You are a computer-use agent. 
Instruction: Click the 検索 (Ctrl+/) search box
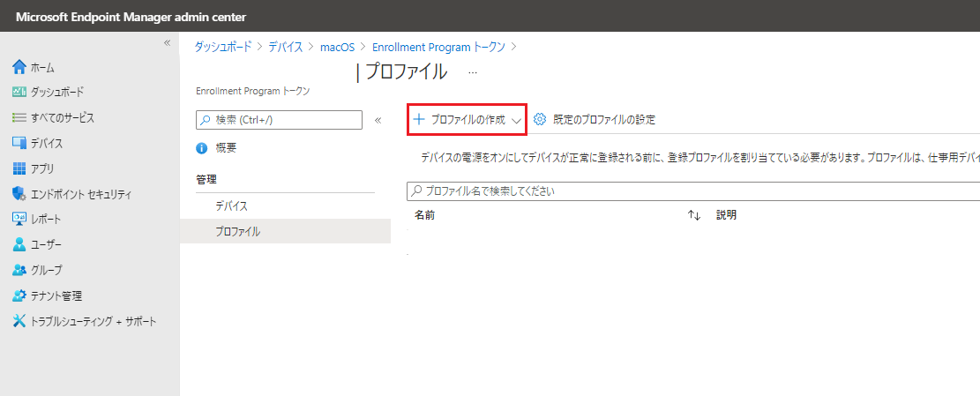tap(280, 120)
